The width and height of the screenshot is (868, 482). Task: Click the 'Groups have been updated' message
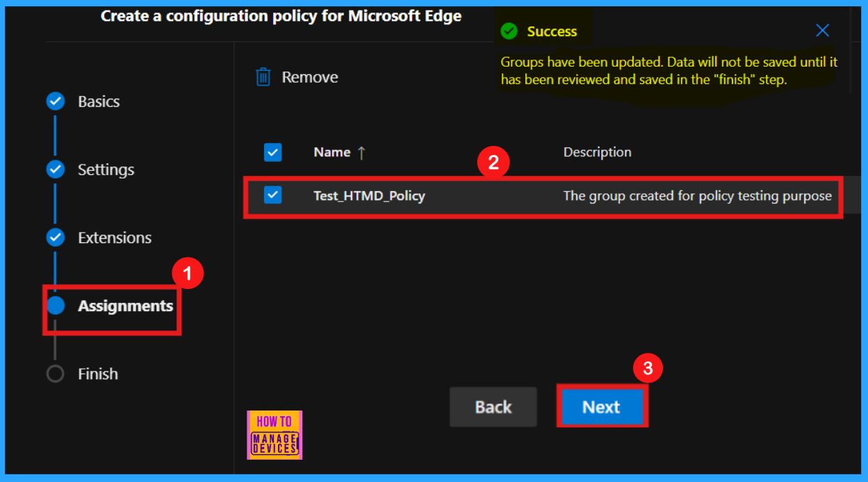(669, 71)
